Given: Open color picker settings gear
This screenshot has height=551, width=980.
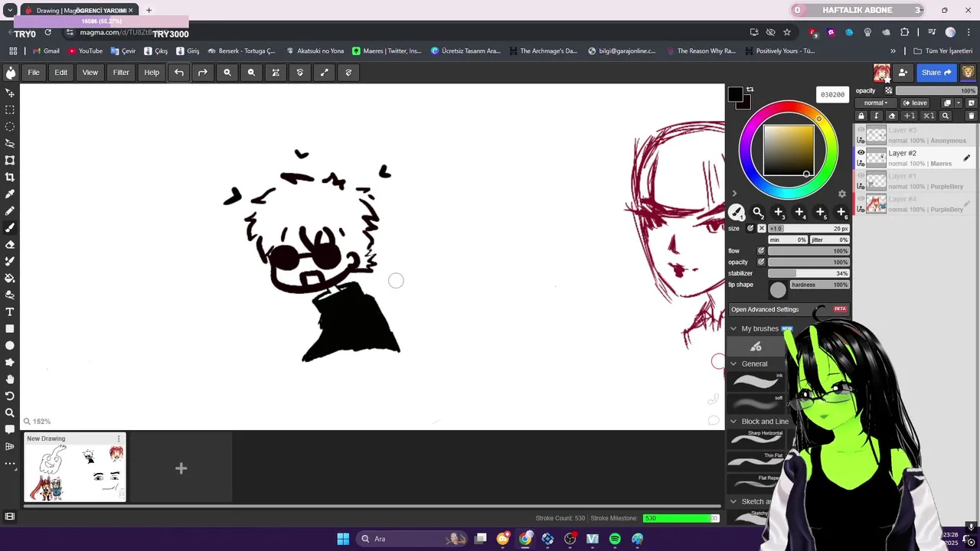Looking at the screenshot, I should tap(842, 194).
